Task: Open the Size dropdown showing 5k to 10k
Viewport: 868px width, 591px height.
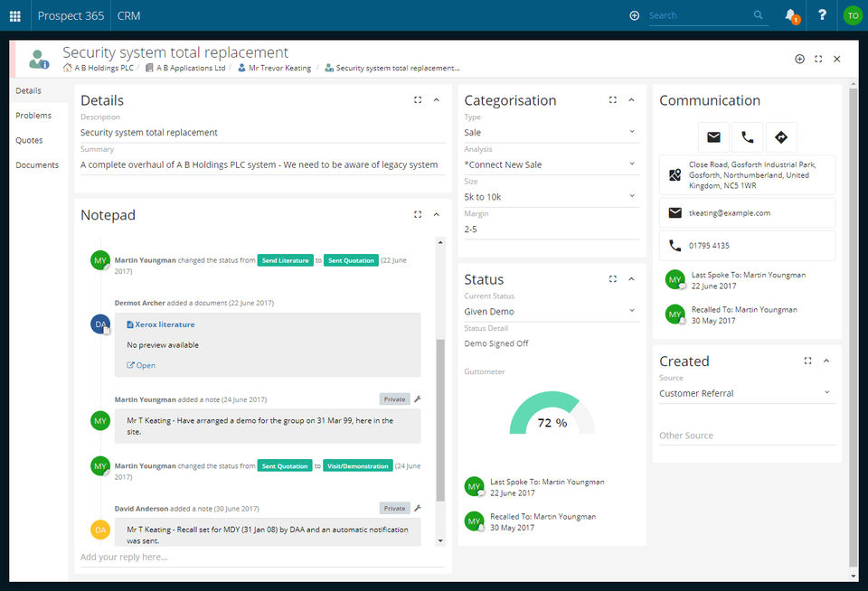Action: coord(552,196)
